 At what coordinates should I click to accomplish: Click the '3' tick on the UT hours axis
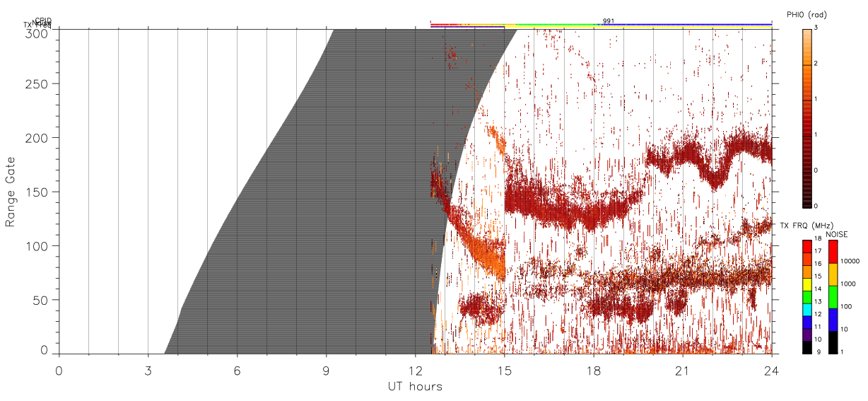coord(148,371)
